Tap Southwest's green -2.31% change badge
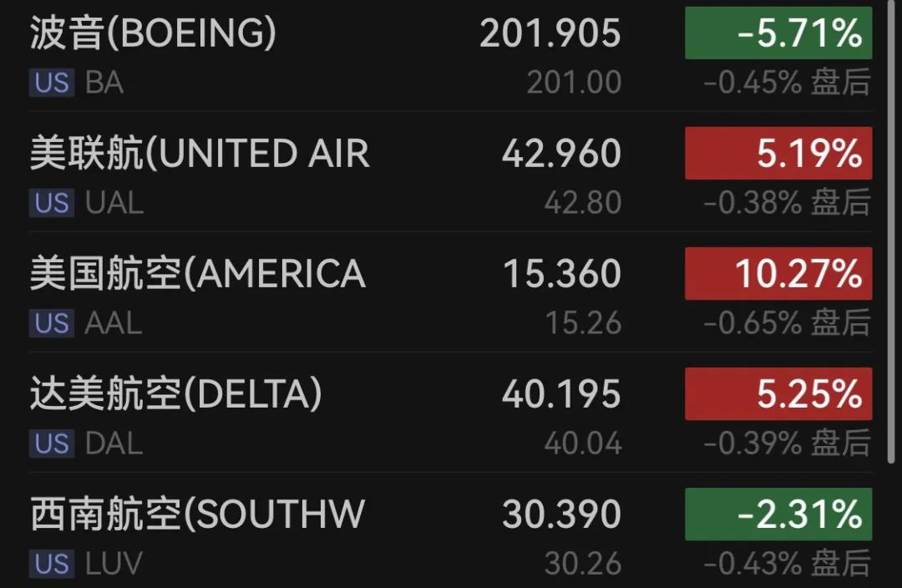 pos(778,514)
